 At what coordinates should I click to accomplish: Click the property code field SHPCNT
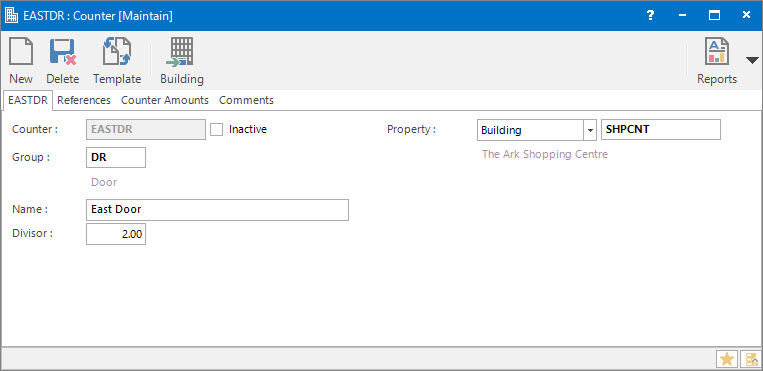(x=661, y=130)
